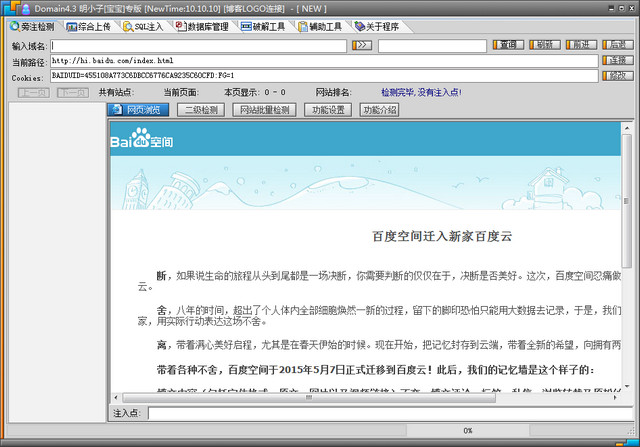Click the vertical scrollbar down arrow
The image size is (640, 447).
pos(627,386)
